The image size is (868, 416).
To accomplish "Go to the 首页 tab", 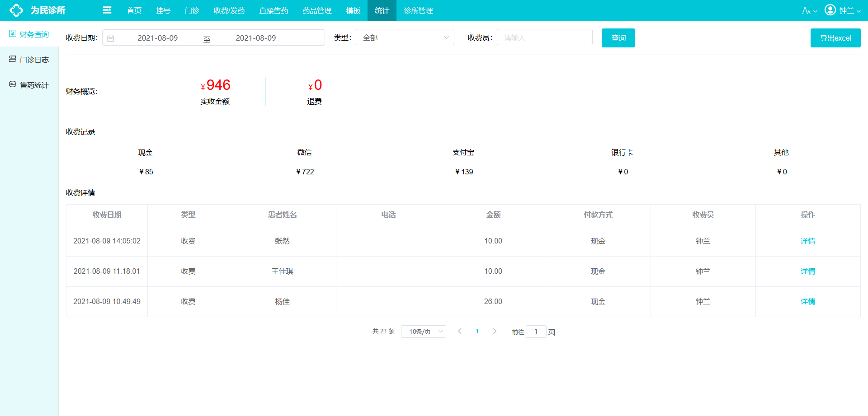I will click(x=134, y=10).
